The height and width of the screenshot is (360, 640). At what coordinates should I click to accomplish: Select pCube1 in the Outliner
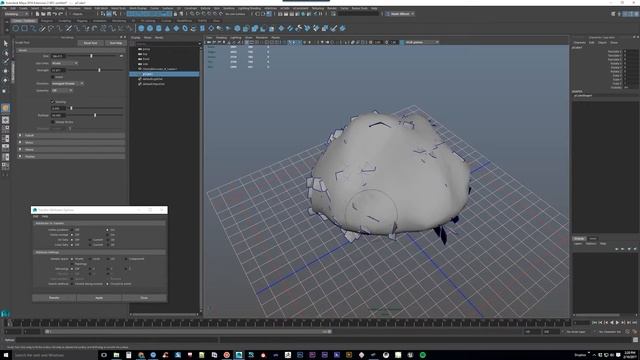tap(164, 74)
